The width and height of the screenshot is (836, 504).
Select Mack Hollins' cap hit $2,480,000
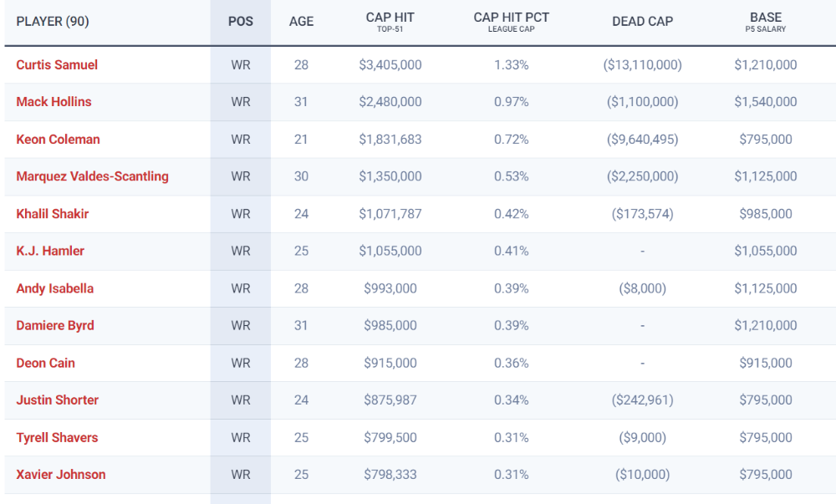(390, 102)
